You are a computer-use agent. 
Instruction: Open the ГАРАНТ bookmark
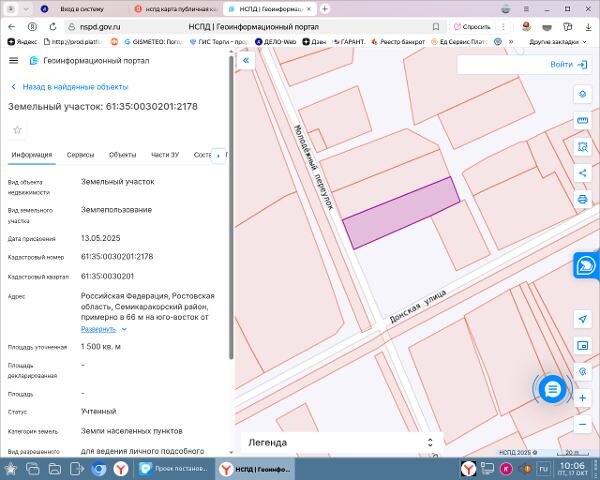coord(349,42)
